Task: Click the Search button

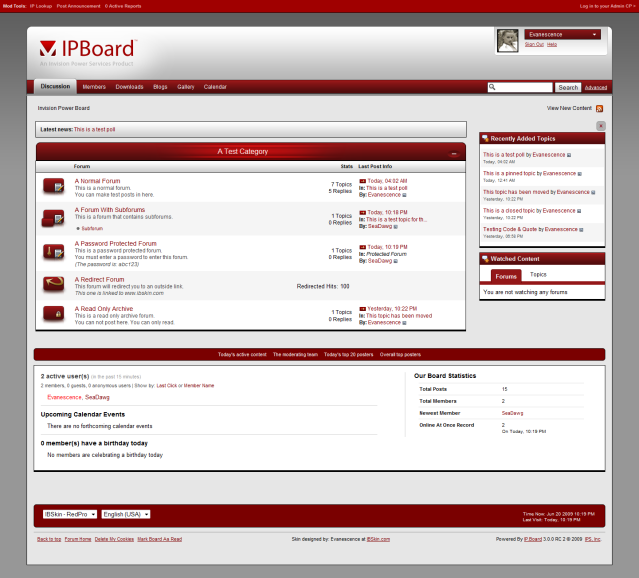Action: [x=568, y=87]
